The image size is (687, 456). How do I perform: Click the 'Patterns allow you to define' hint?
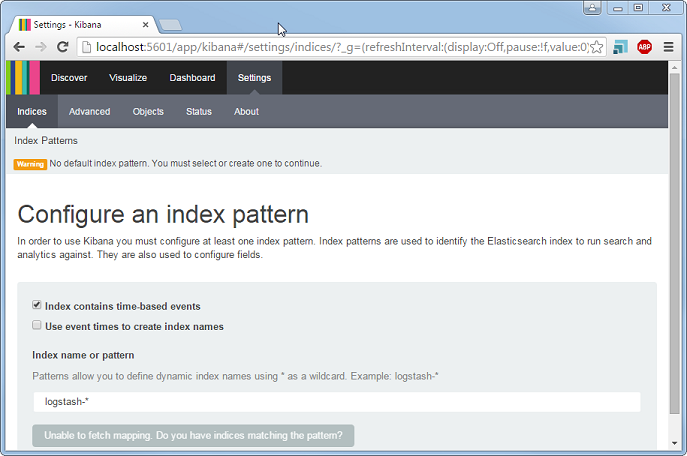coord(235,376)
